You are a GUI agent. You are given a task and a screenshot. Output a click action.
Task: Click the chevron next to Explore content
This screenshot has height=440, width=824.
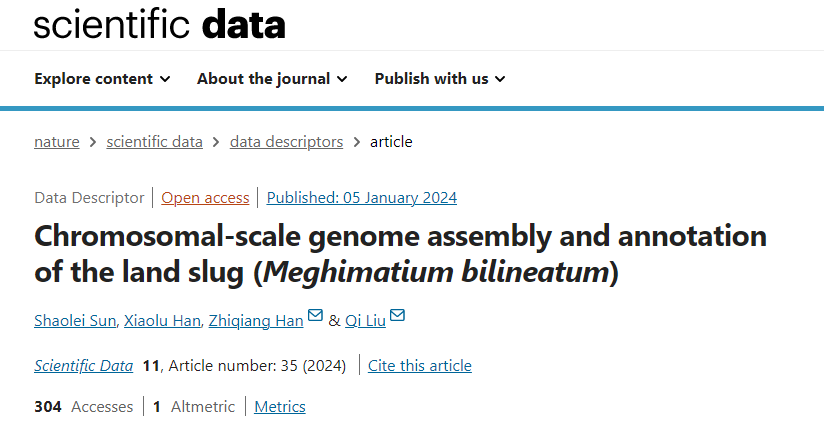[x=165, y=79]
